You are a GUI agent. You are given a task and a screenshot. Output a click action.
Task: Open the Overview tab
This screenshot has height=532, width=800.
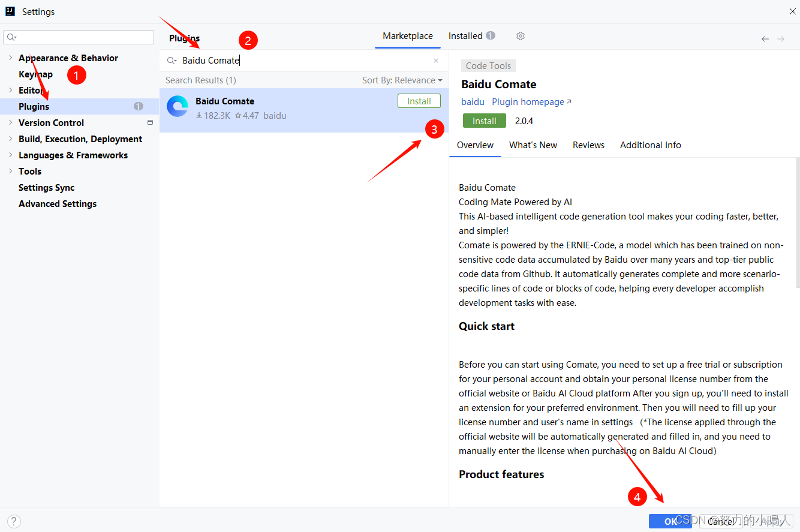click(x=475, y=145)
